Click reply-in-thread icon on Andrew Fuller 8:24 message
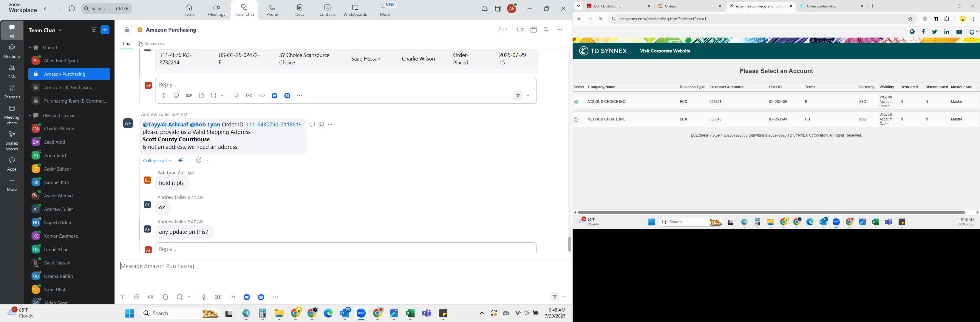The image size is (980, 322). (x=312, y=125)
